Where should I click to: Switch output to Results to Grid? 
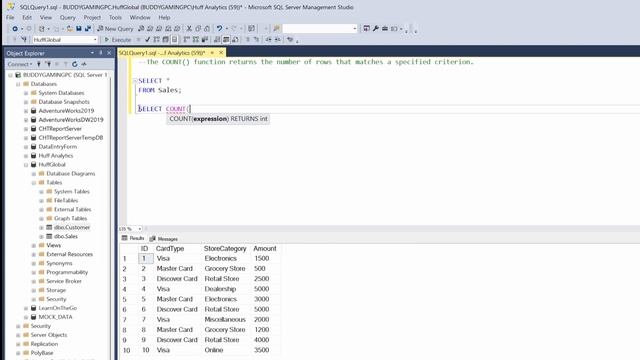pyautogui.click(x=226, y=40)
